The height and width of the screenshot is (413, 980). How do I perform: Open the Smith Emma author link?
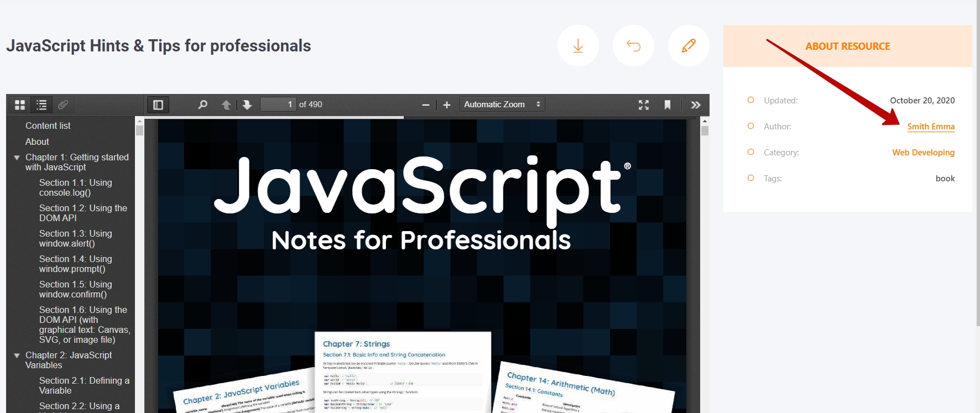tap(931, 127)
